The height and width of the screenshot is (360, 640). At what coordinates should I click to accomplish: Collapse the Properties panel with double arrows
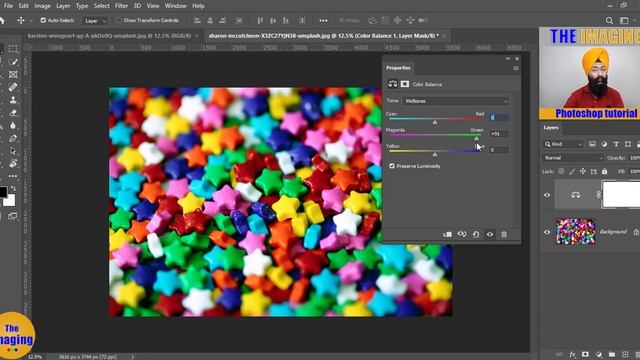coord(508,59)
